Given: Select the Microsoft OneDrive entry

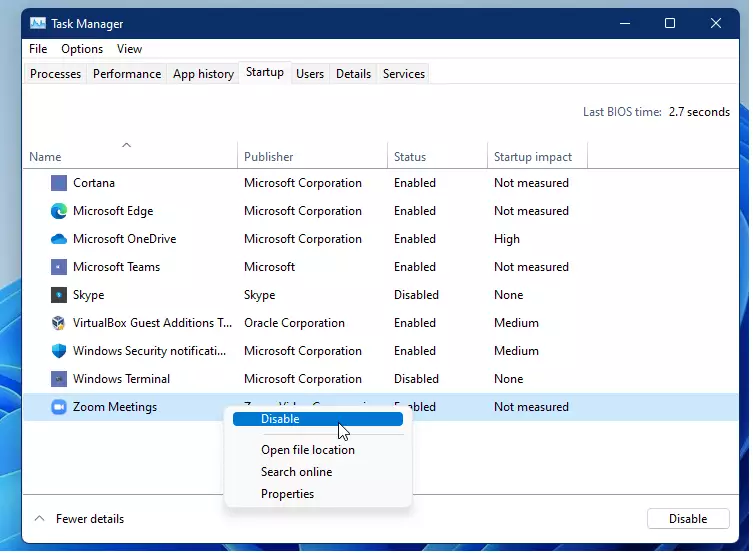Looking at the screenshot, I should (x=124, y=239).
